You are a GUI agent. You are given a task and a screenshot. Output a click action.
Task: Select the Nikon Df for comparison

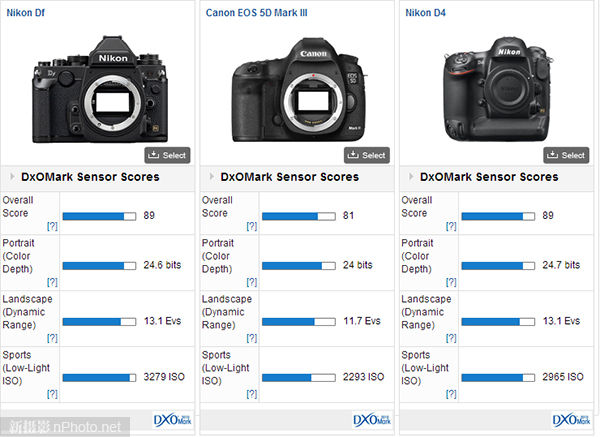click(x=167, y=155)
